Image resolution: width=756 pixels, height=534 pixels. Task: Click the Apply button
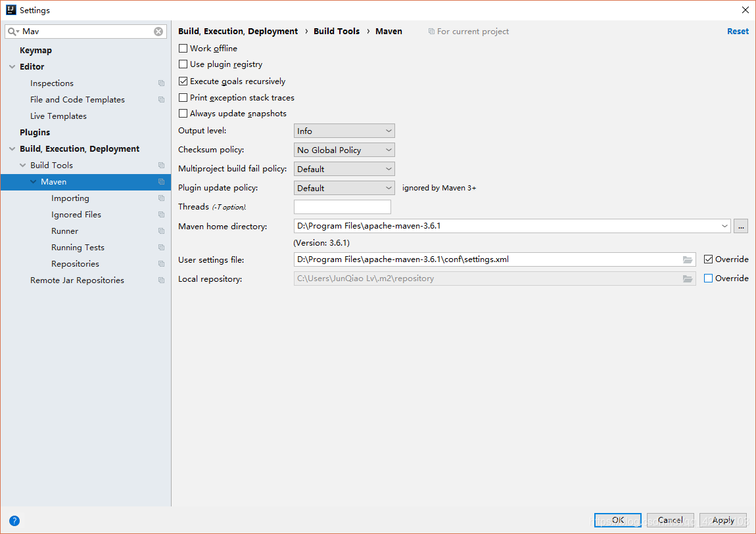[x=723, y=520]
